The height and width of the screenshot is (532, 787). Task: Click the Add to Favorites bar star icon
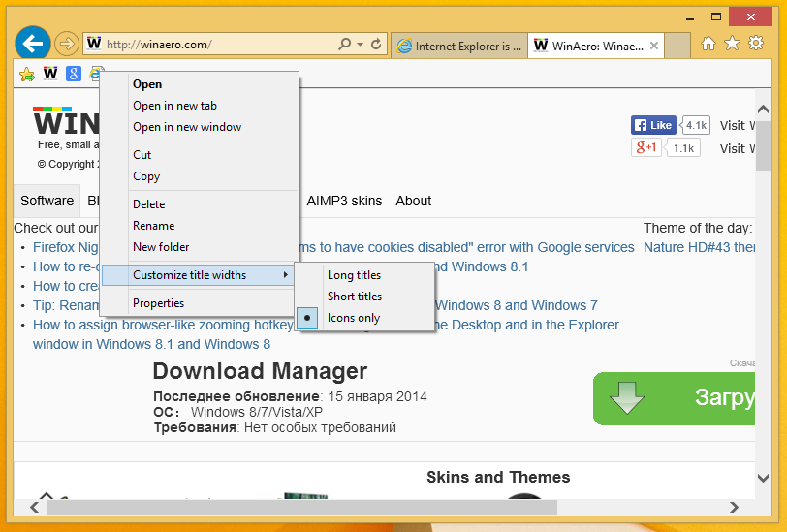[x=27, y=74]
